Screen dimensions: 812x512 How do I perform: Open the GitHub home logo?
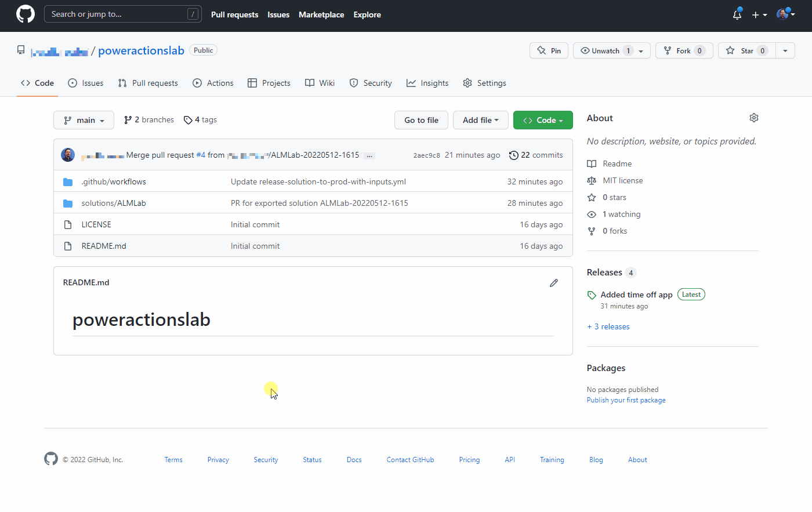point(25,14)
